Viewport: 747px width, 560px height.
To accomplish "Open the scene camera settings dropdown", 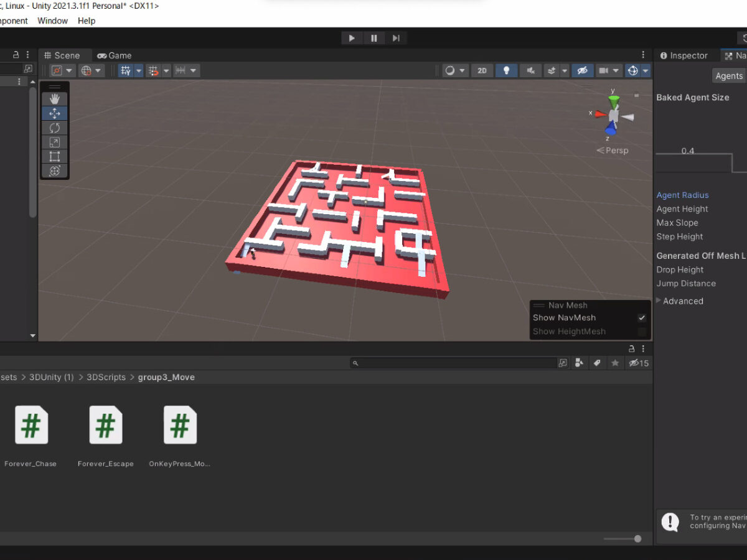I will [616, 70].
